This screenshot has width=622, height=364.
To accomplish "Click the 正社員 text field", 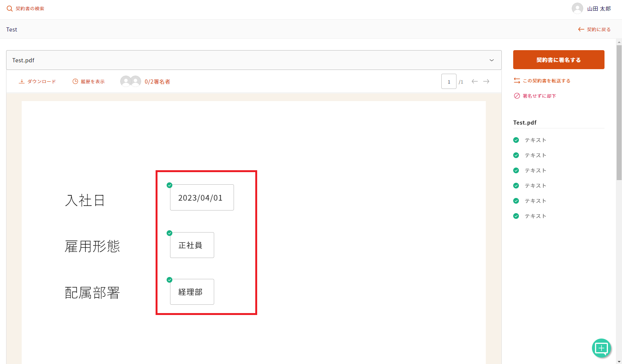I will 192,245.
